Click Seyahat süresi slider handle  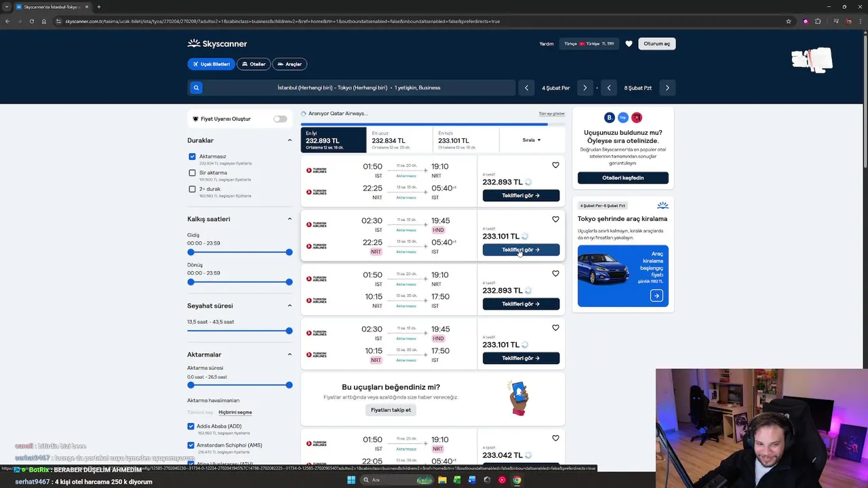289,331
